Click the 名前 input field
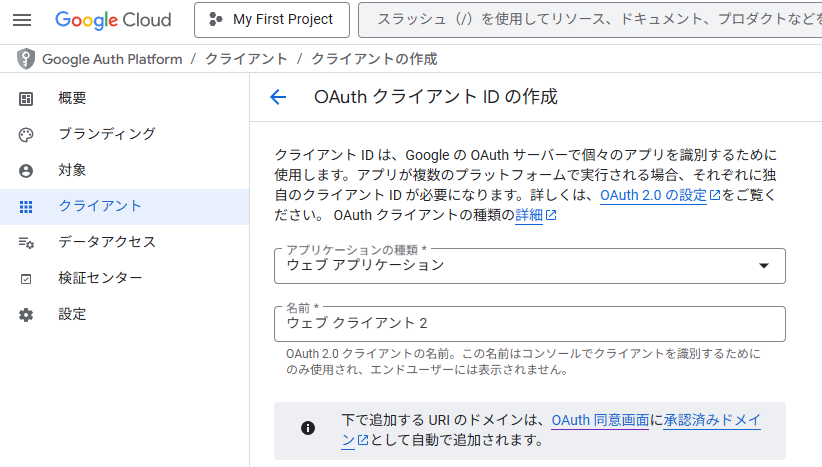Image resolution: width=822 pixels, height=467 pixels. point(529,324)
